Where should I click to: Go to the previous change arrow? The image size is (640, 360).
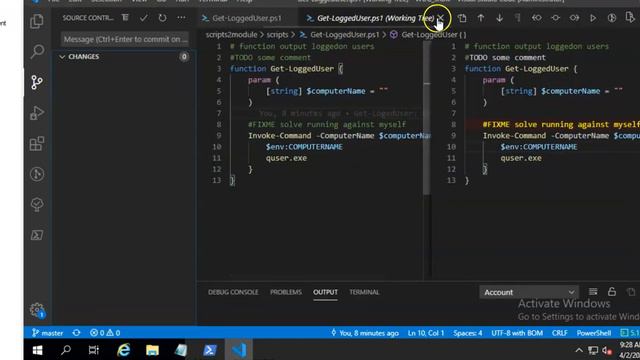point(480,18)
